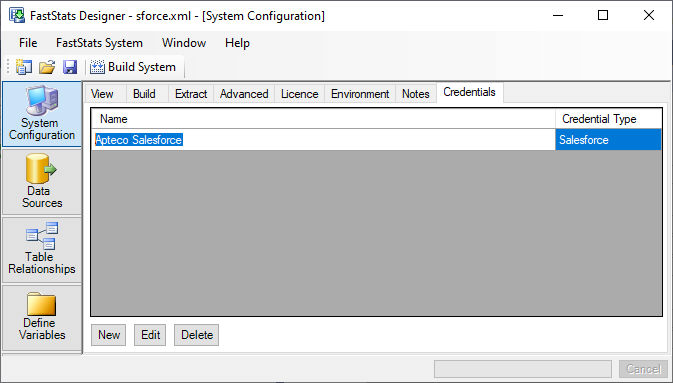Click the Build System toolbar button
Screen dimensions: 673x383
133,67
